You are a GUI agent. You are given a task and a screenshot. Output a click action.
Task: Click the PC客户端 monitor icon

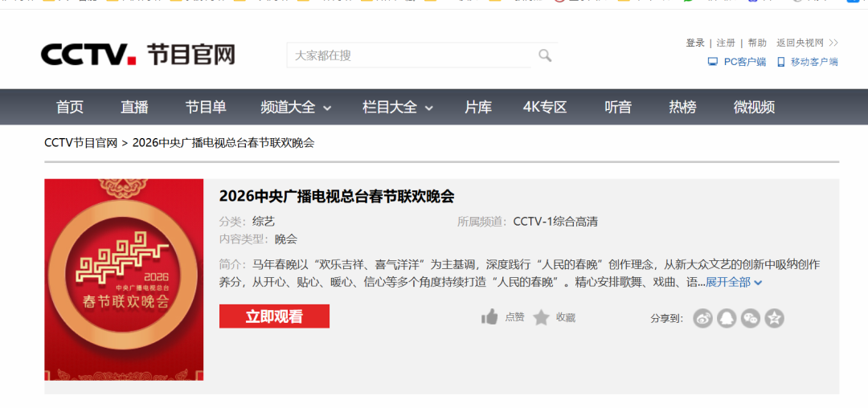click(x=712, y=62)
